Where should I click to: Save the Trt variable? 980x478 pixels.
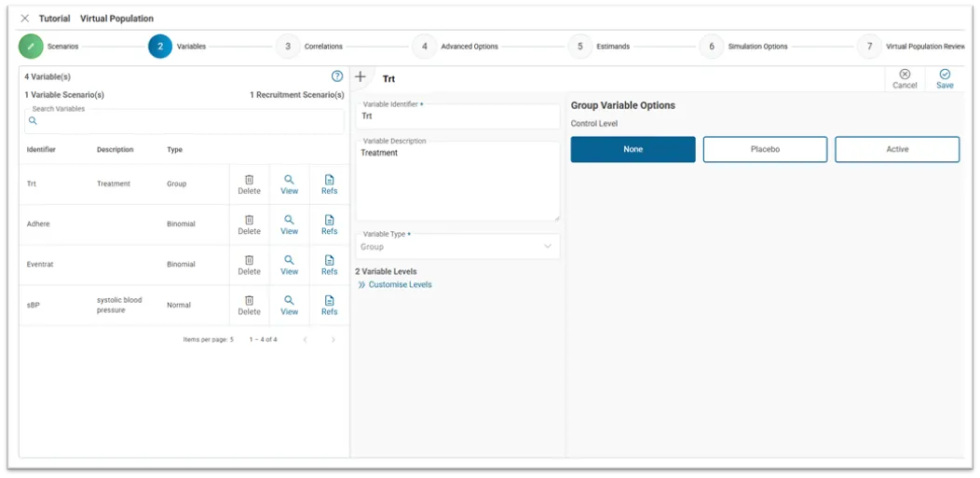coord(945,79)
